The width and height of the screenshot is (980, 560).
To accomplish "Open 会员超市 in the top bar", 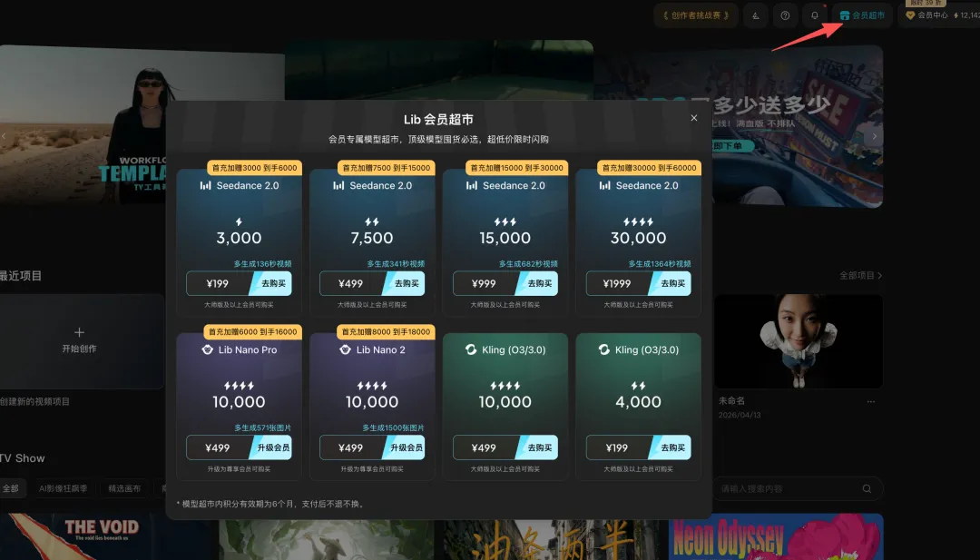I will (862, 15).
